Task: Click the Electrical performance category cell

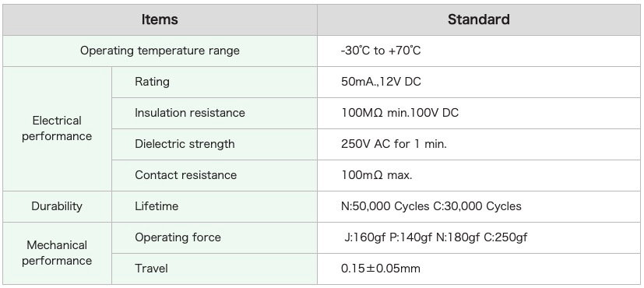Action: coord(57,128)
